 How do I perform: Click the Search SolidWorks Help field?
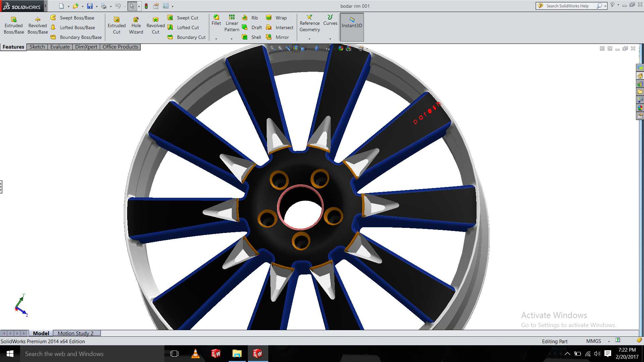click(571, 6)
